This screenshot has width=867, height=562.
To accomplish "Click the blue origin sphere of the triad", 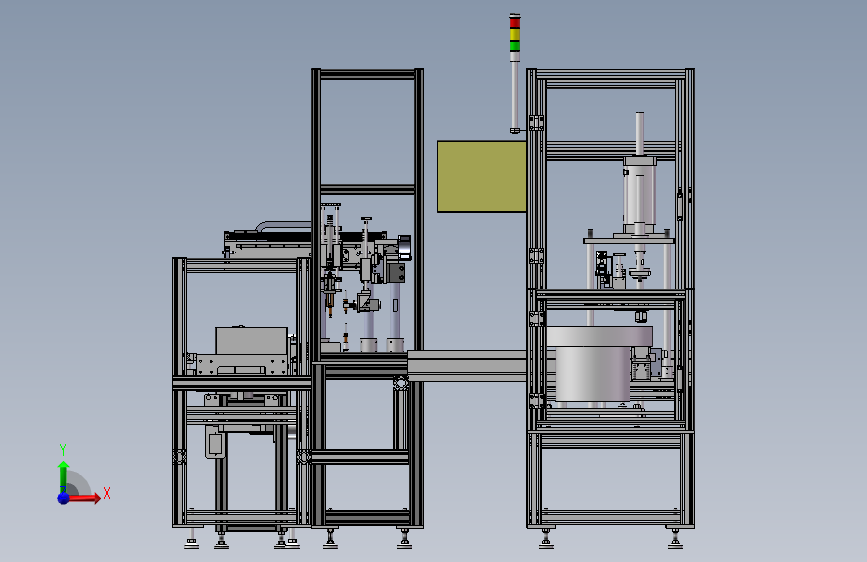I will point(64,498).
